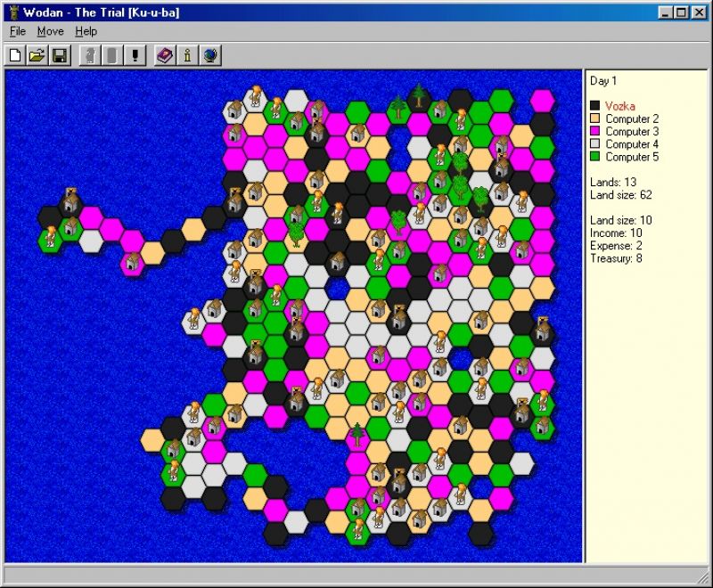Click the green Computer 5 color swatch

click(x=594, y=157)
